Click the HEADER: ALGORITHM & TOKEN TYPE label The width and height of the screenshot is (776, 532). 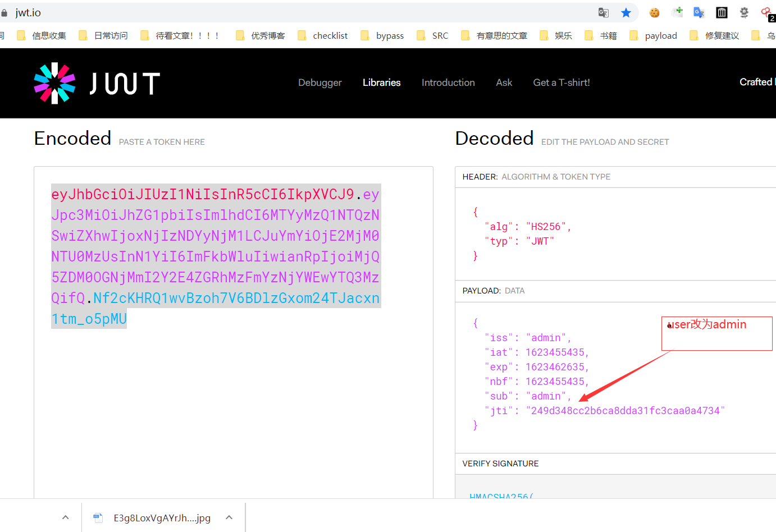[x=536, y=177]
